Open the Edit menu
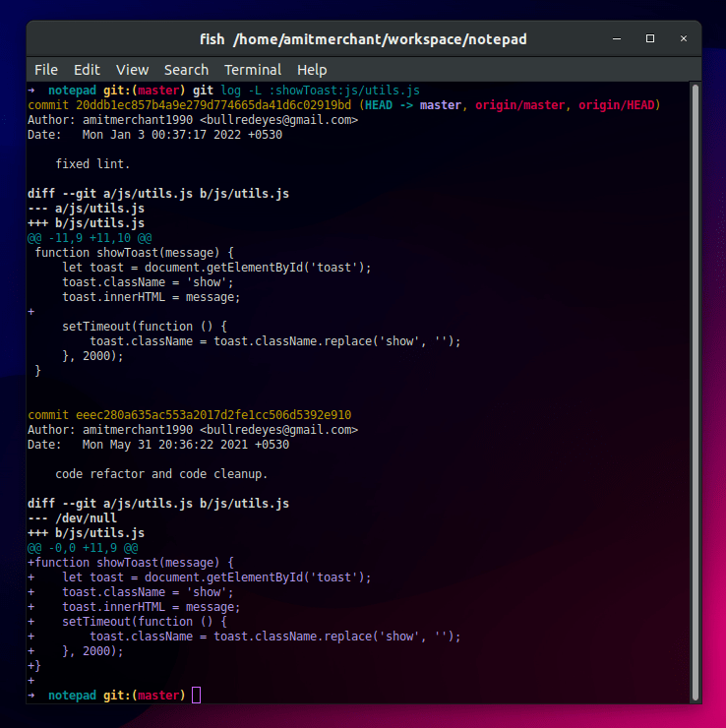726x728 pixels. (87, 70)
